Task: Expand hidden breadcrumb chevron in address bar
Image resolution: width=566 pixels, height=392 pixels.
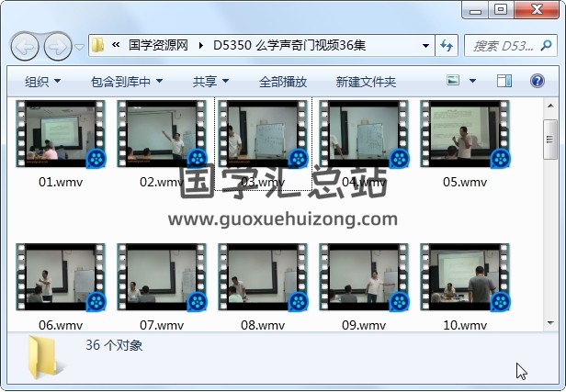Action: click(116, 45)
